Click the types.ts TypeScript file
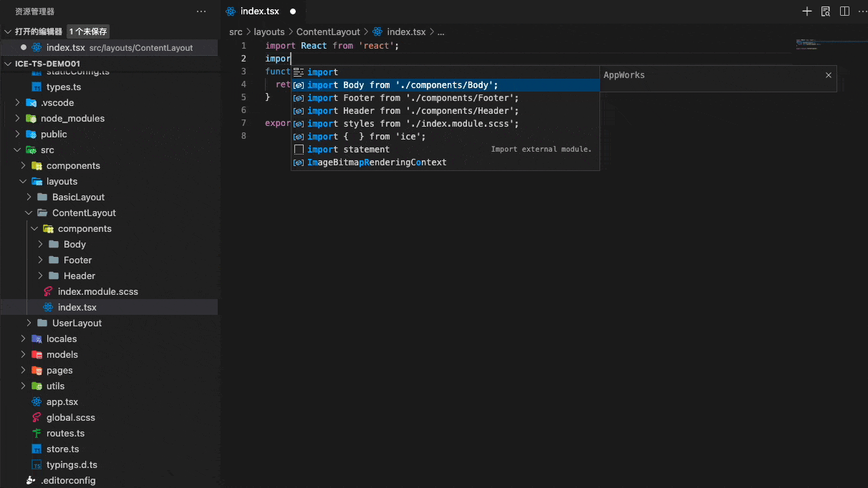 pos(63,87)
